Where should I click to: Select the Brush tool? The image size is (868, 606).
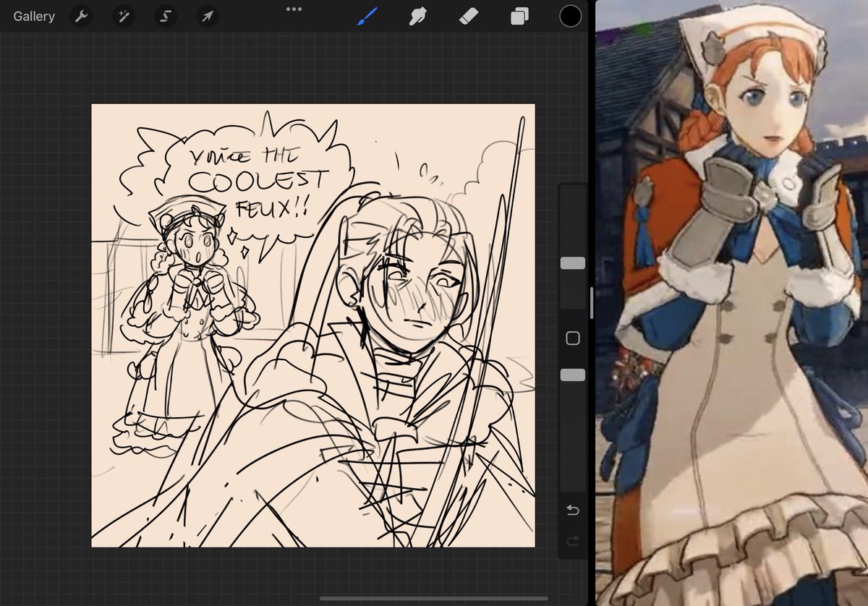pyautogui.click(x=367, y=16)
